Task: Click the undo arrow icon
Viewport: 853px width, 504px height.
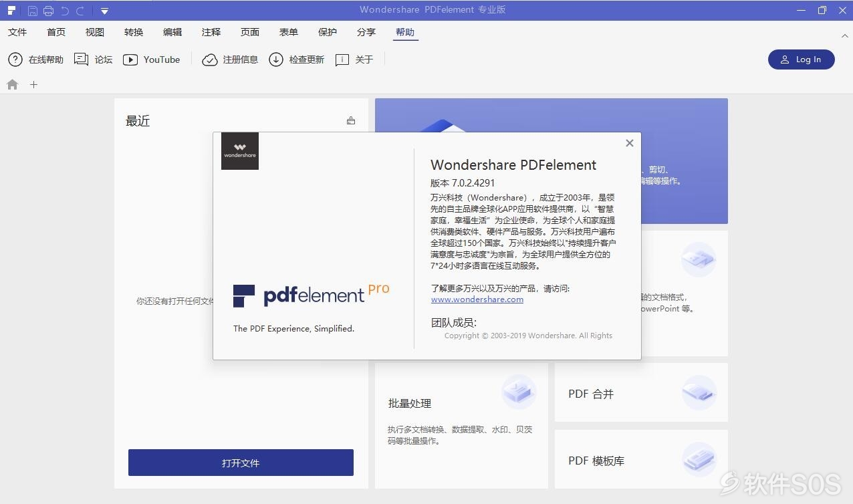Action: point(65,11)
